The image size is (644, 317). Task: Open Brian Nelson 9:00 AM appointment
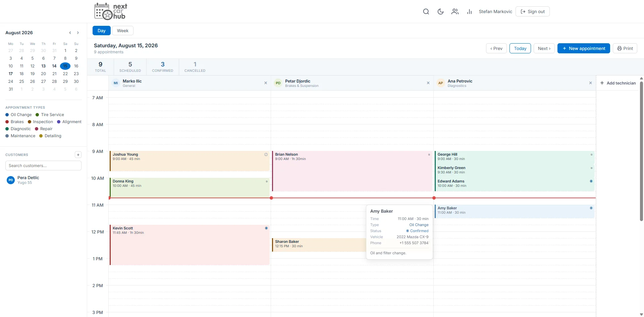[x=352, y=171]
